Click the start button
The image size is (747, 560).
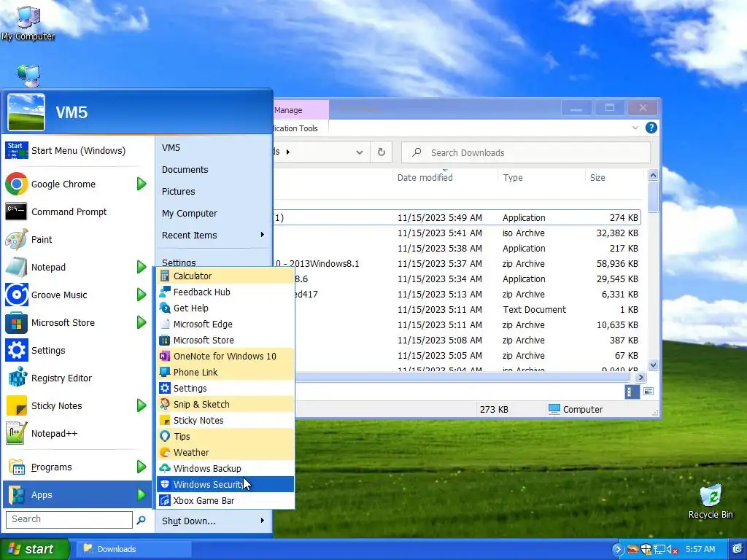click(34, 549)
